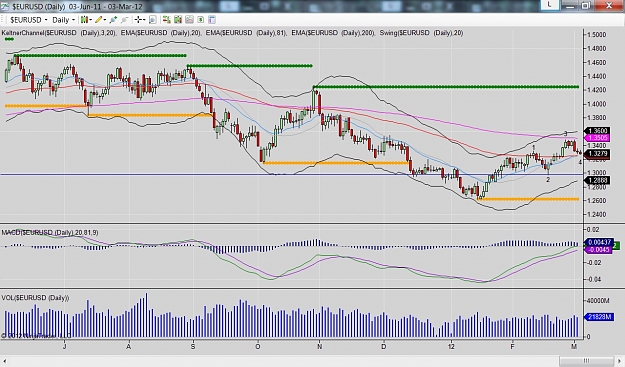Click the 1.5000 price axis label
Image resolution: width=625 pixels, height=367 pixels.
(597, 35)
